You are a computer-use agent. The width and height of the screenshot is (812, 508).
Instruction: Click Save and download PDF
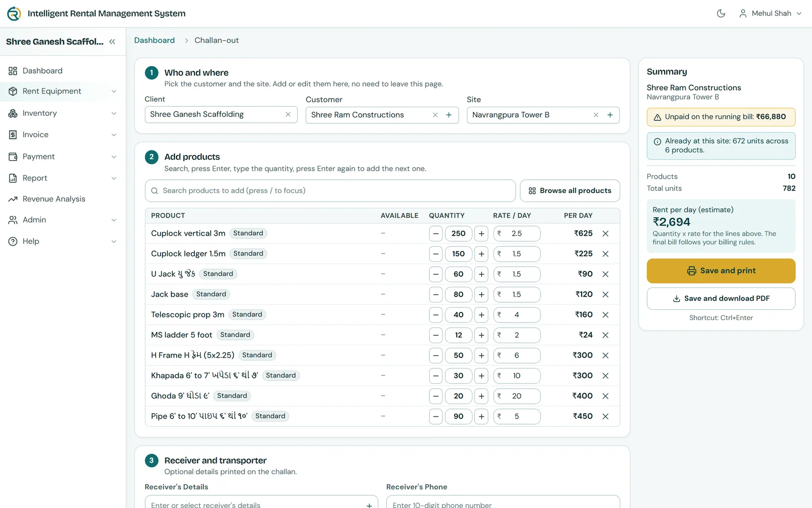[x=721, y=299]
